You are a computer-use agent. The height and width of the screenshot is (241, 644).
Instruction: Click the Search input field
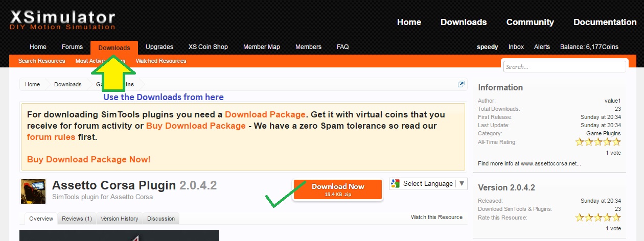[x=564, y=67]
